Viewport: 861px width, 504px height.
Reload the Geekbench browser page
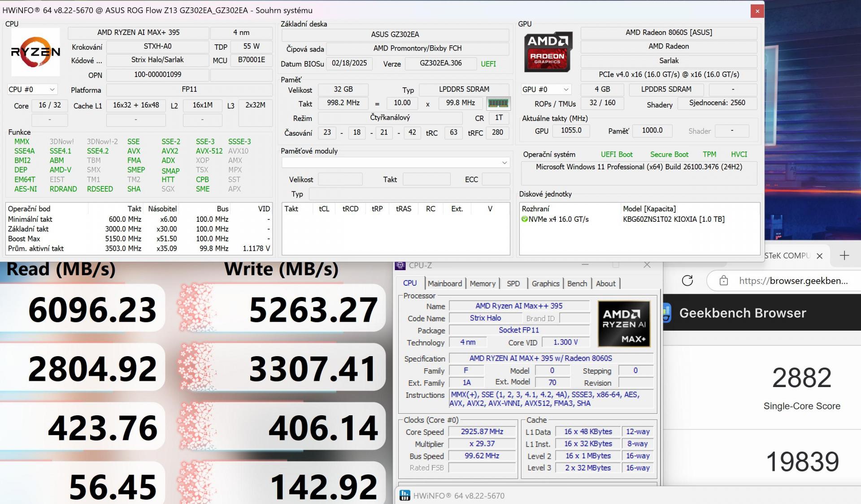[687, 281]
